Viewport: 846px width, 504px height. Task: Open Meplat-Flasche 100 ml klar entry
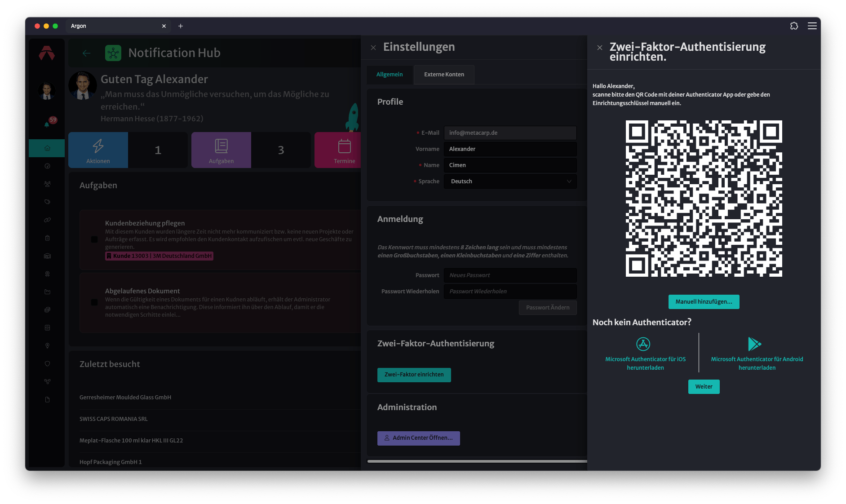pyautogui.click(x=131, y=441)
